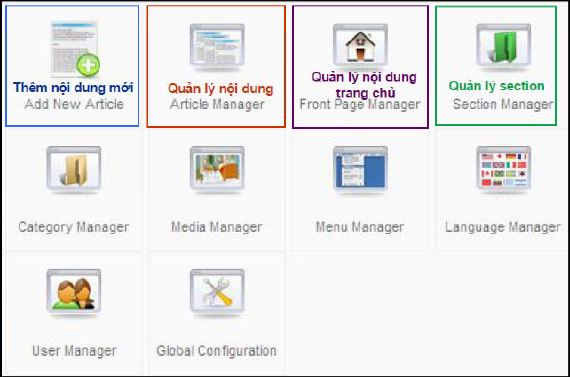This screenshot has height=377, width=570.
Task: Click the Global Configuration text label
Action: tap(217, 351)
